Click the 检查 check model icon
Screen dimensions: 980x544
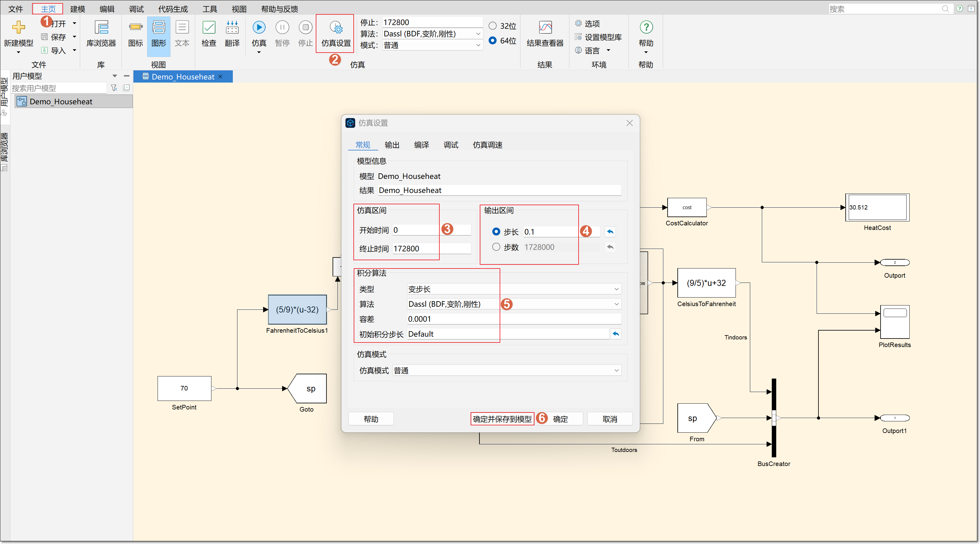pyautogui.click(x=208, y=28)
